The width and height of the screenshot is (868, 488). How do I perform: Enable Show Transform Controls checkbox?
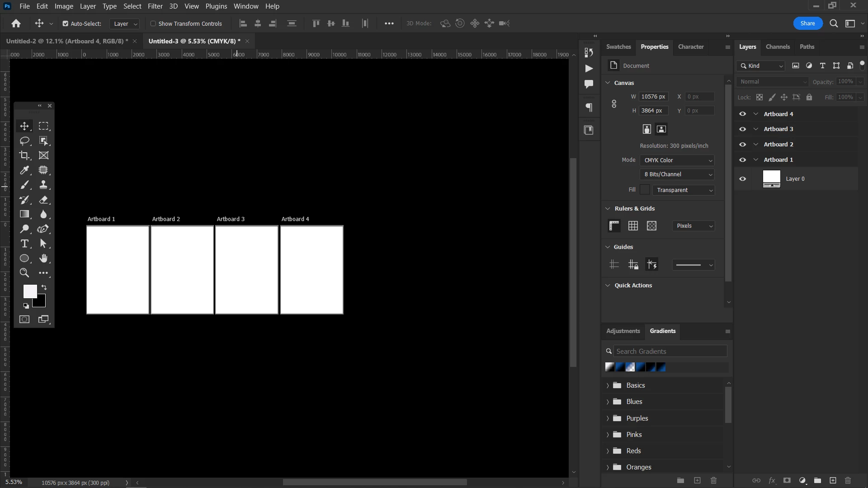pyautogui.click(x=153, y=23)
